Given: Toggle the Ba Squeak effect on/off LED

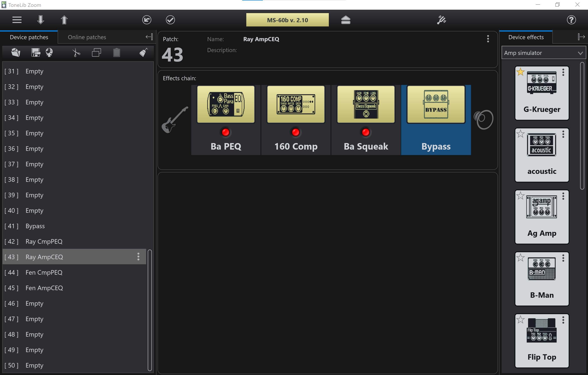Looking at the screenshot, I should point(366,132).
